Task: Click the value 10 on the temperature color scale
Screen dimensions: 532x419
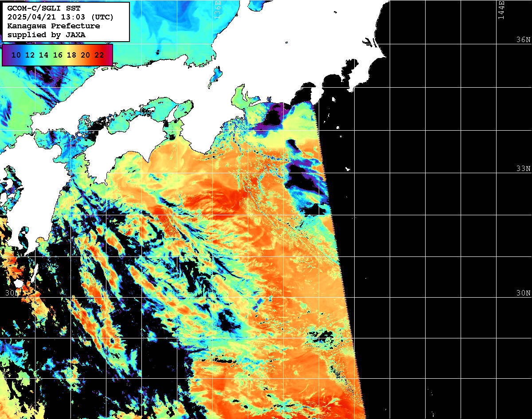Action: 16,55
